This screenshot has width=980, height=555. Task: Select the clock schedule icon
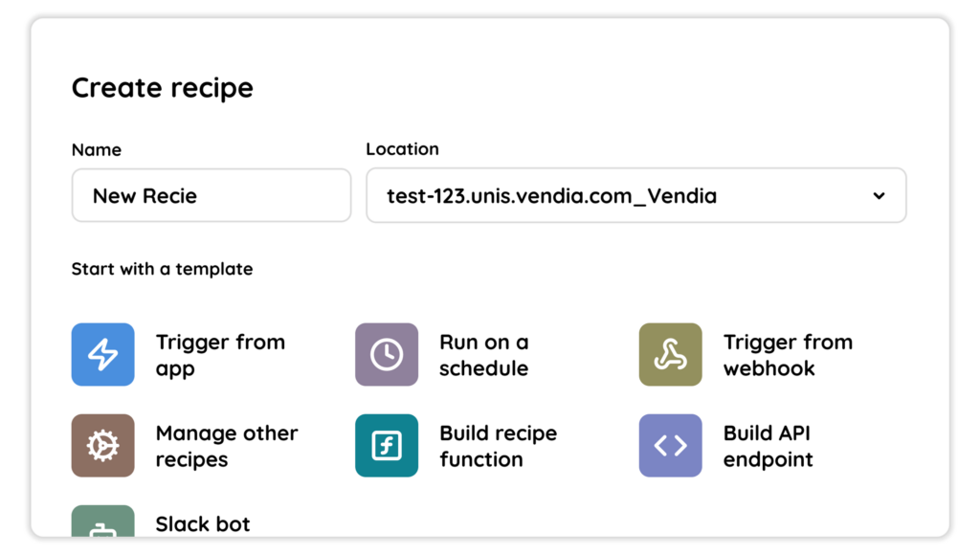click(387, 354)
